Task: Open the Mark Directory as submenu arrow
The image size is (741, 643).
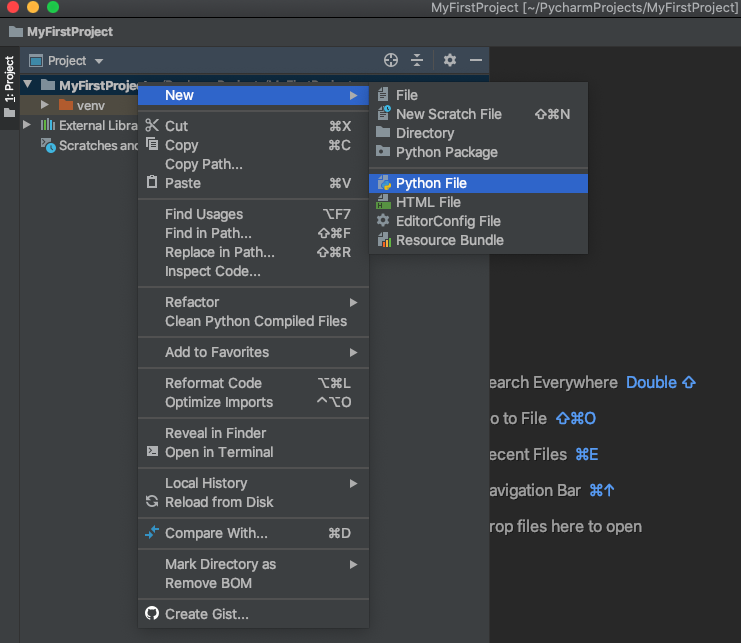Action: click(353, 564)
